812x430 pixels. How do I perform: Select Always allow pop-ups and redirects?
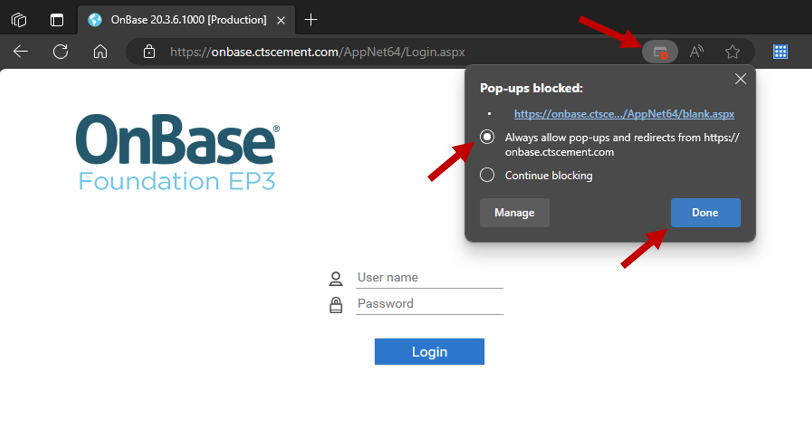click(x=487, y=137)
